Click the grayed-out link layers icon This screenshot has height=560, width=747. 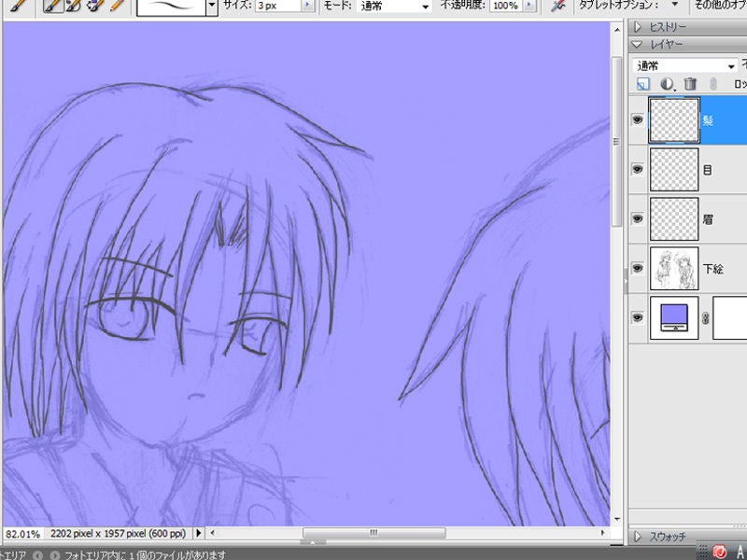[x=713, y=84]
